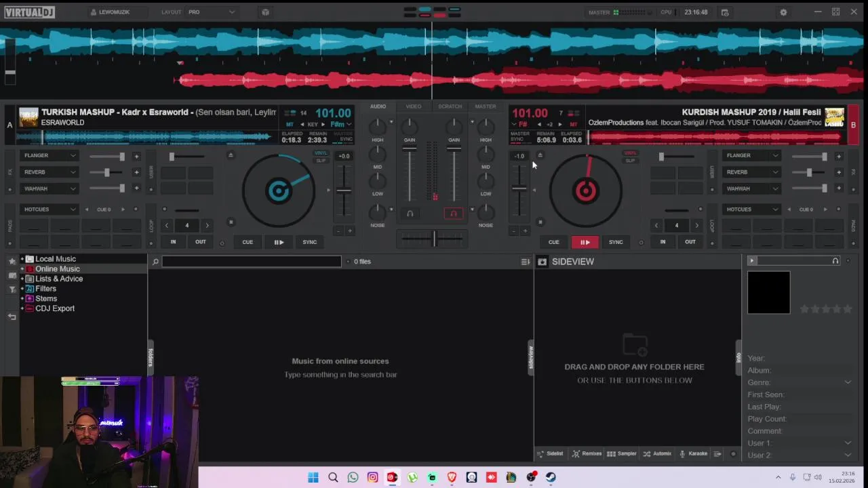Open the Sidelist tab in sideview

pos(550,453)
